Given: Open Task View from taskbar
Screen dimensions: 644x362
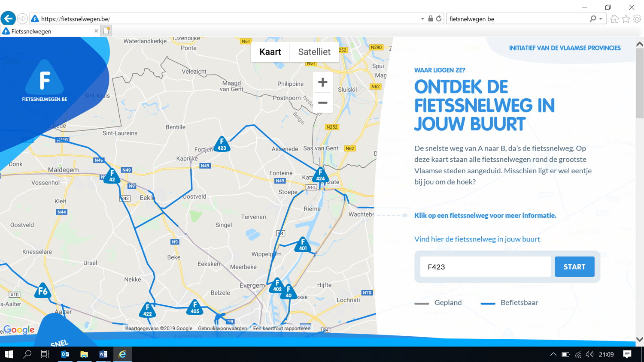Looking at the screenshot, I should click(x=45, y=354).
